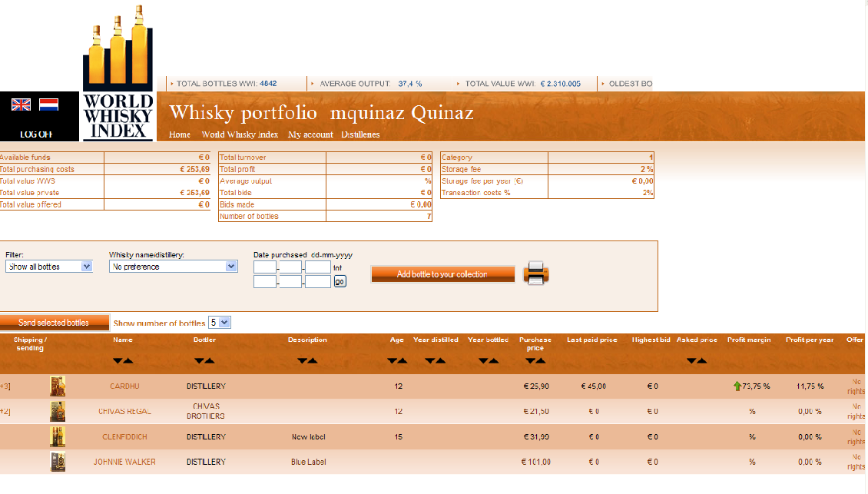Open the Chivas Regal bottle thumbnail

pos(58,412)
